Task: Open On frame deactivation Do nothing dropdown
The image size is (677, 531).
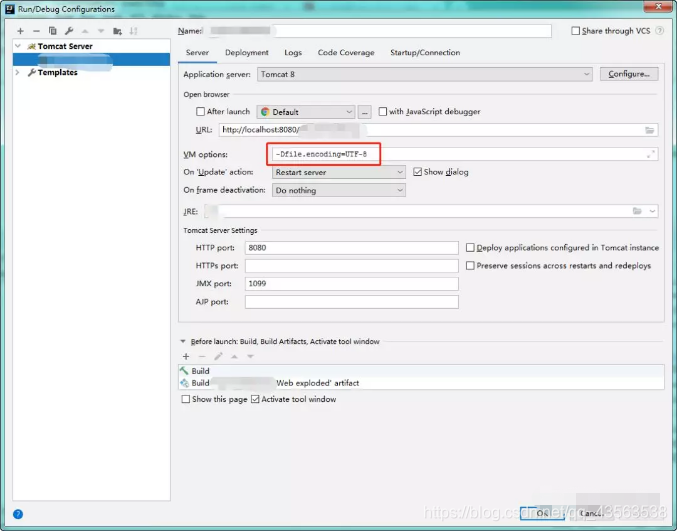Action: coord(338,190)
